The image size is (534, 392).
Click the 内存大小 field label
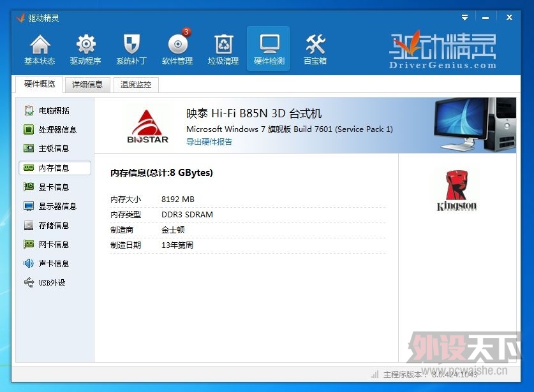click(125, 200)
